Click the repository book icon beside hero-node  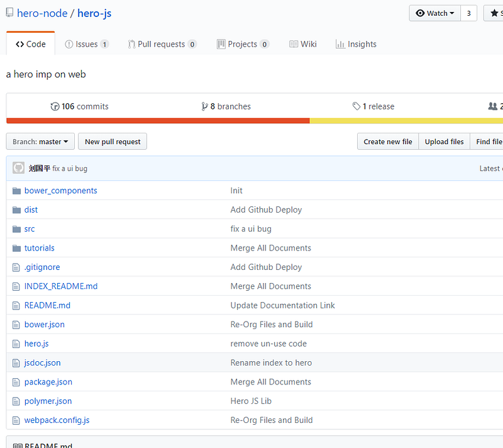point(9,13)
